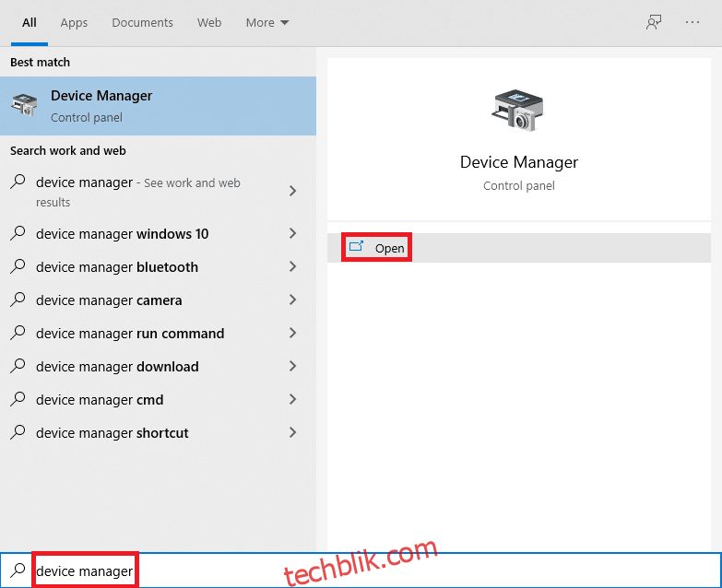Expand chevron for 'device manager bluetooth'

coord(292,266)
